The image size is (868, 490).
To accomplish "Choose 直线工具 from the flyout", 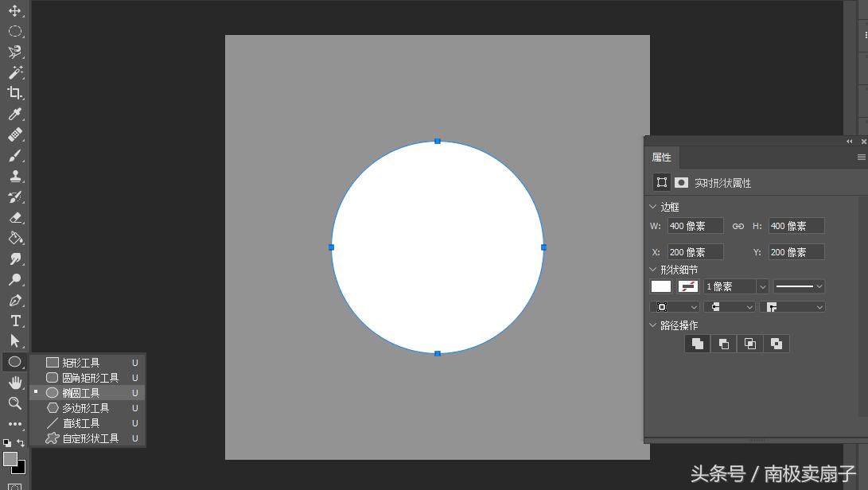I will pyautogui.click(x=88, y=423).
